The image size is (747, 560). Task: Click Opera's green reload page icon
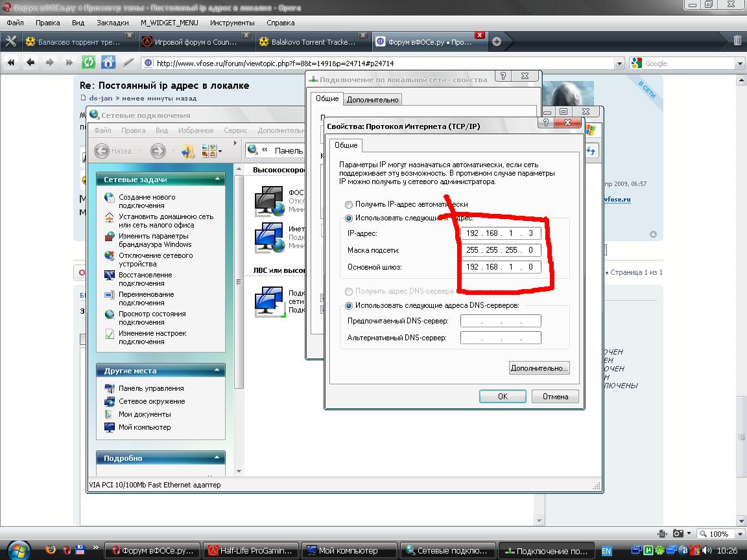click(89, 63)
